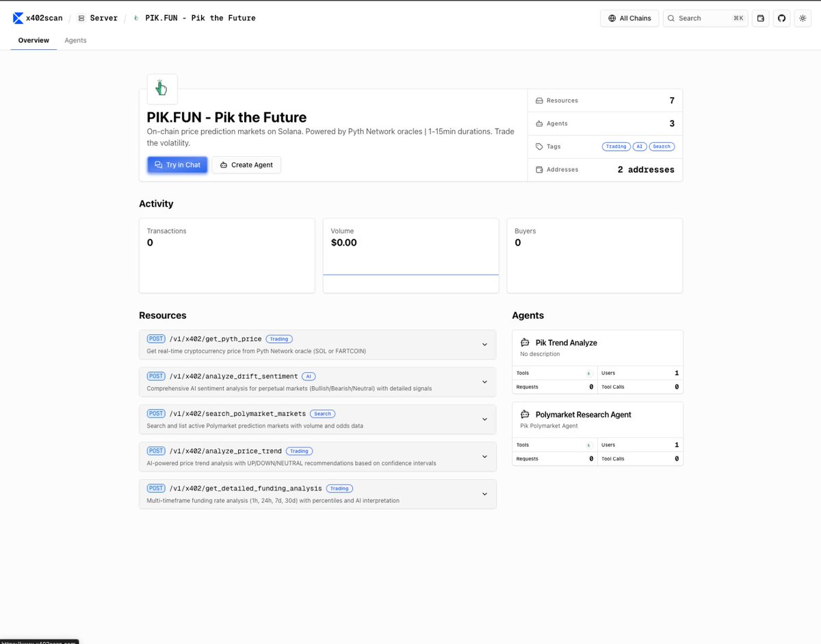Click the Polymarket Research Agent robot icon
Screen dimensions: 821x644
(x=525, y=415)
